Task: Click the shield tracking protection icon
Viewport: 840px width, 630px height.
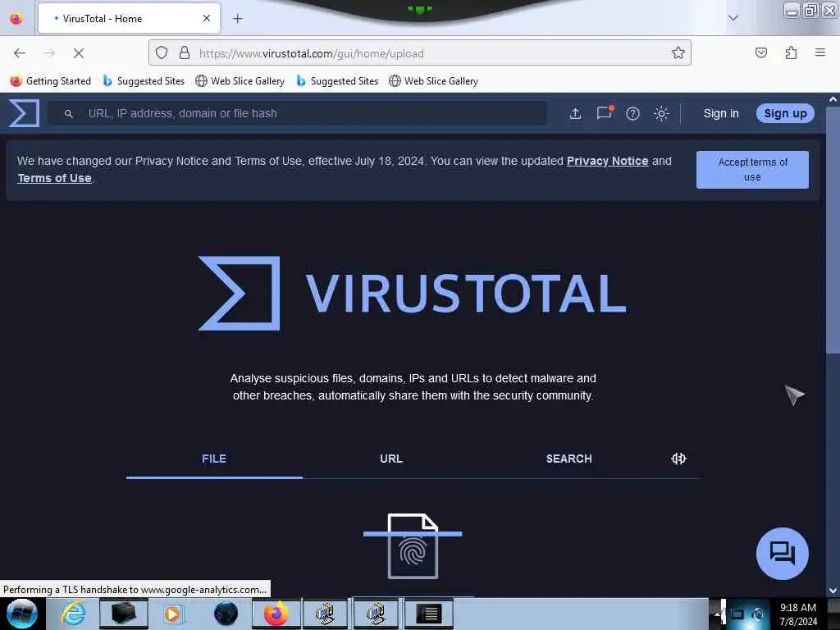Action: point(162,52)
